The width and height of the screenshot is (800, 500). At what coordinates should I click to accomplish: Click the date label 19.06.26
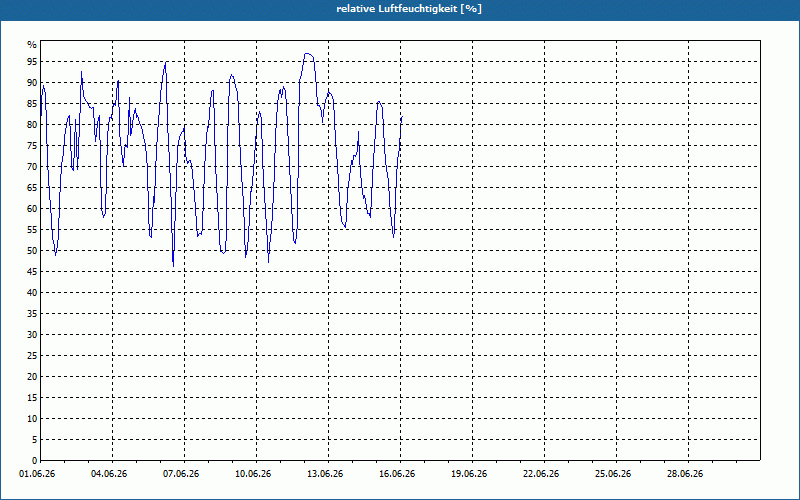pos(469,474)
